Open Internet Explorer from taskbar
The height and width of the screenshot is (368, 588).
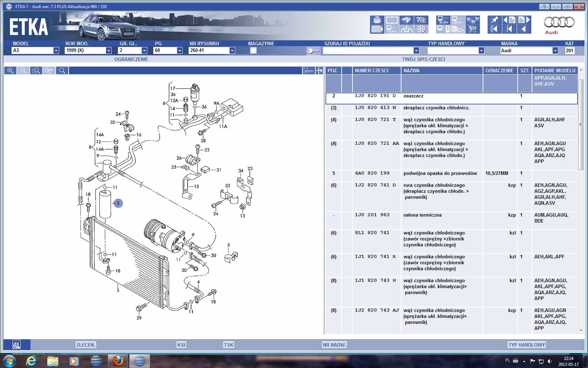click(31, 361)
